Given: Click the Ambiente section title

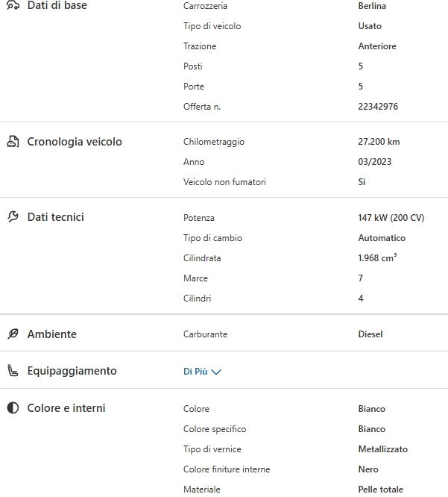Looking at the screenshot, I should tap(52, 334).
